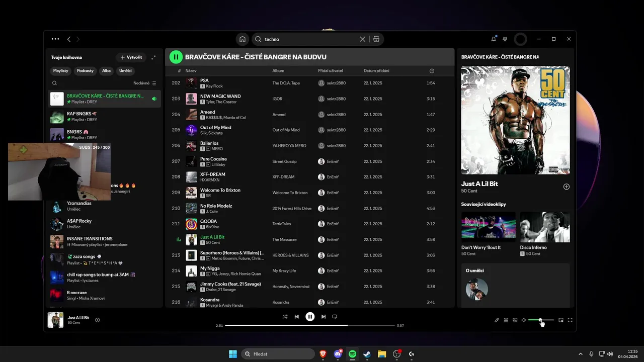Open the Home icon button
644x362 pixels.
click(243, 39)
